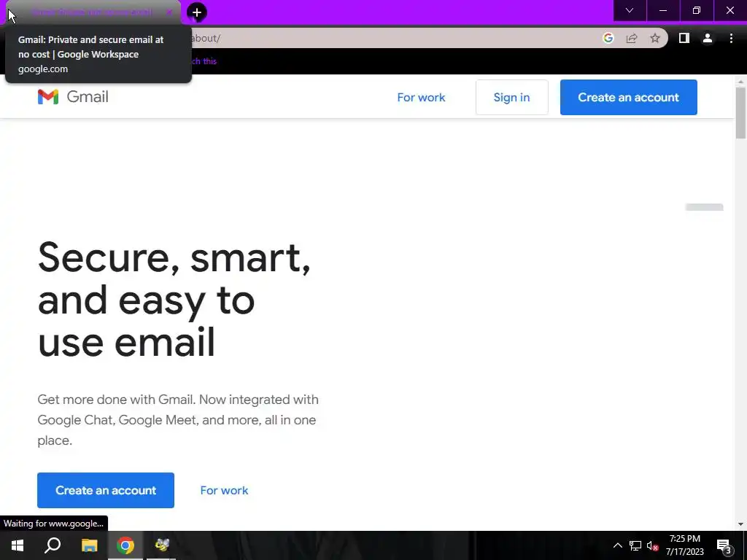Viewport: 747px width, 560px height.
Task: Open the bee app on taskbar
Action: (x=162, y=545)
